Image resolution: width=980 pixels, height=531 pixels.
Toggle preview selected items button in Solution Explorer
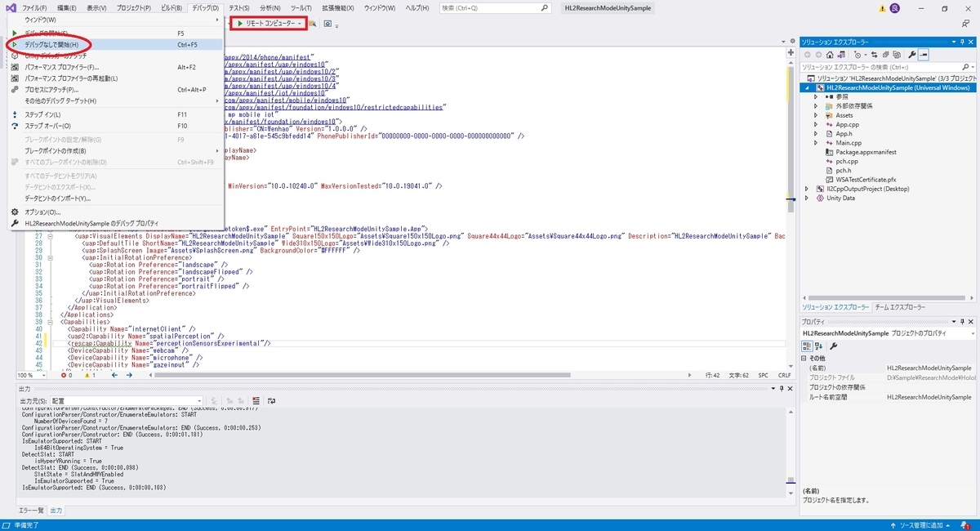pyautogui.click(x=924, y=54)
